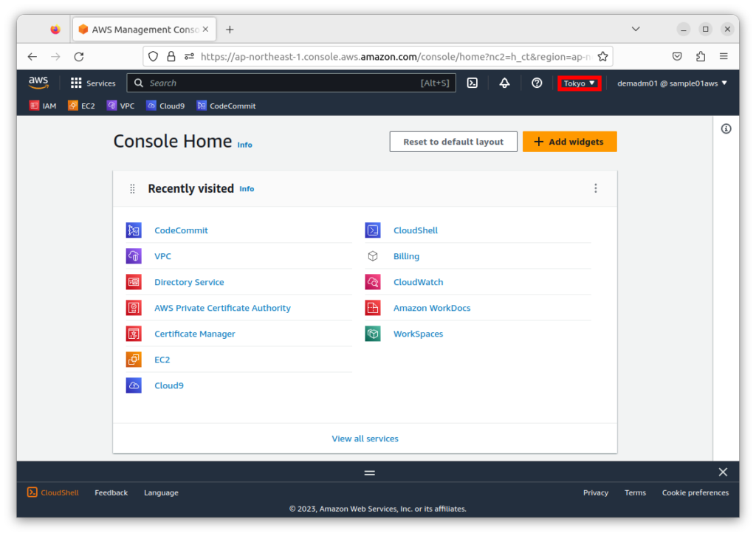Click the Add widgets button
The image size is (756, 536).
tap(569, 142)
